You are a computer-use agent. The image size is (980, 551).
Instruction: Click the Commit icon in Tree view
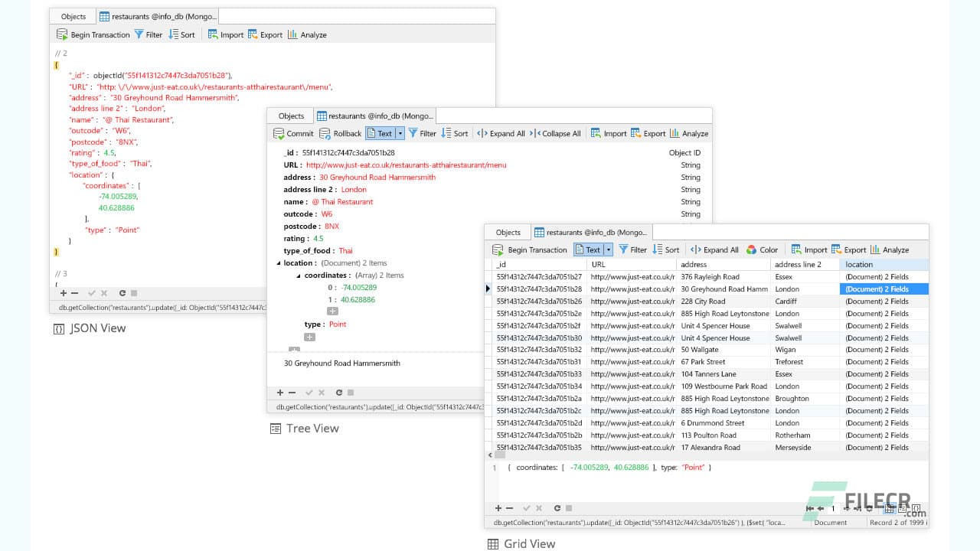tap(279, 133)
